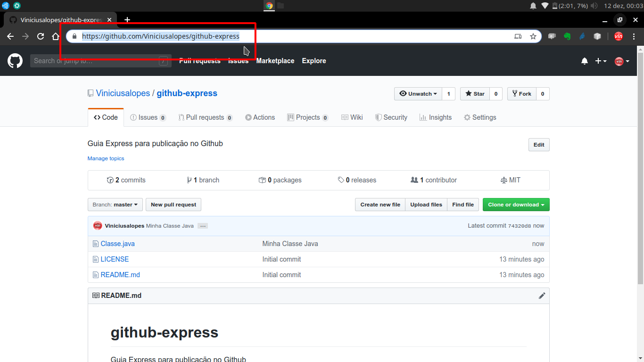The height and width of the screenshot is (362, 644).
Task: Click Viniciusalopes owner link in repo title
Action: [x=123, y=93]
